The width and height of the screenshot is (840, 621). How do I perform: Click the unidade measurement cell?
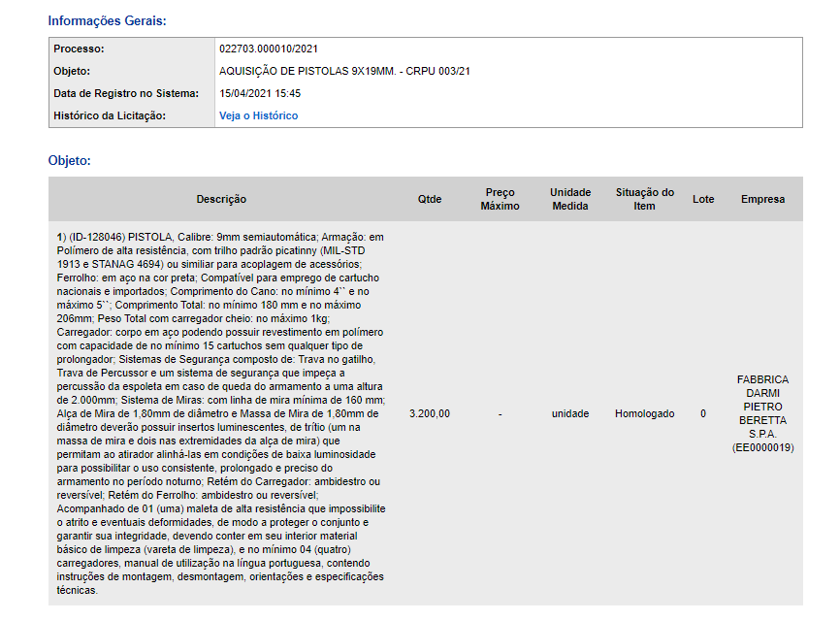point(570,413)
